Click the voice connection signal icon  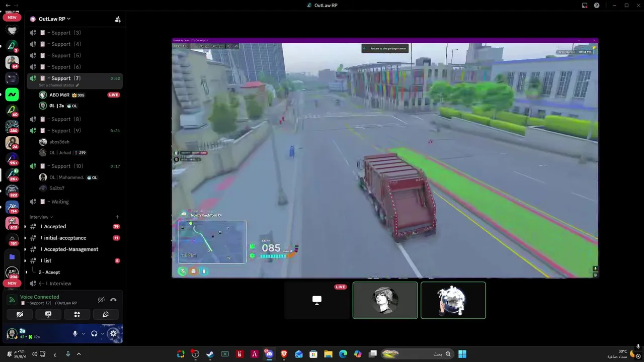click(12, 300)
